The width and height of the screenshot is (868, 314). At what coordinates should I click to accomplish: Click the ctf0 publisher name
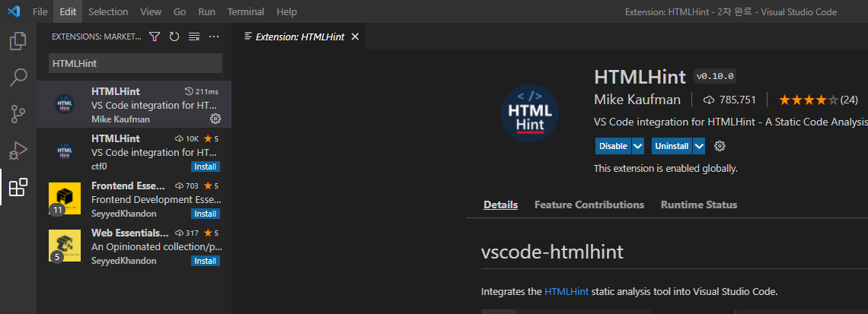coord(99,167)
